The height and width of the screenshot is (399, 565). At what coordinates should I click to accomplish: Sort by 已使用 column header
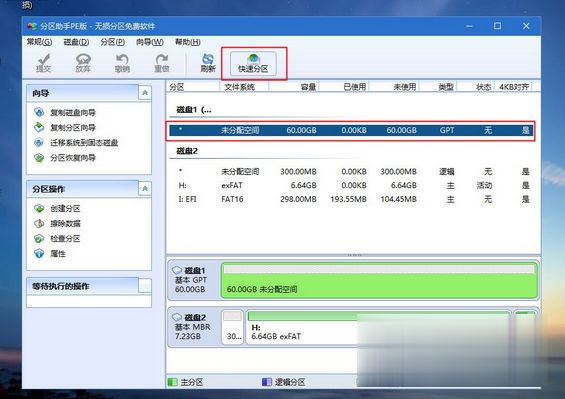344,87
